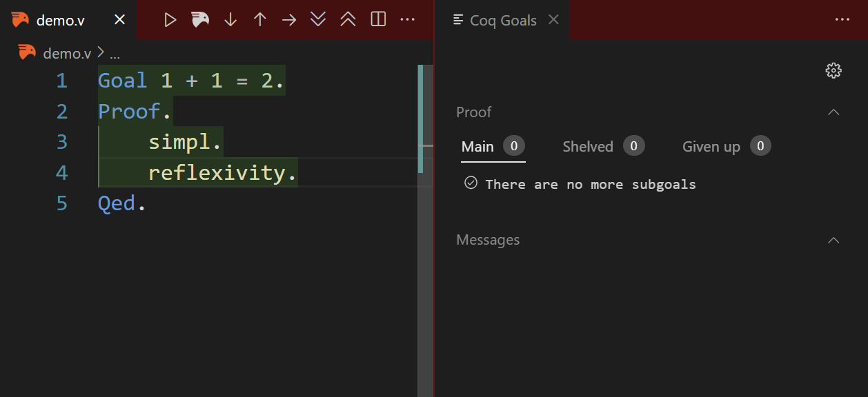
Task: Switch to the Given up tab
Action: [x=711, y=146]
